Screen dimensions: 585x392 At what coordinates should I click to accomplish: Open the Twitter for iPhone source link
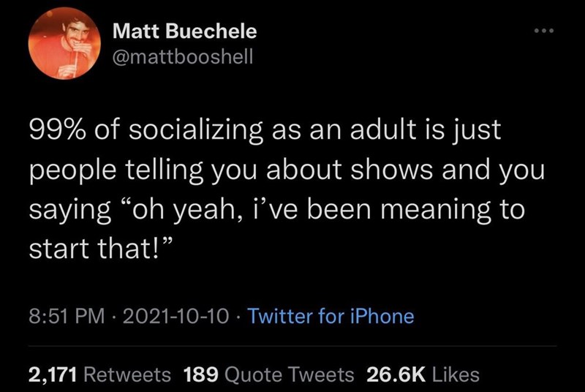tap(331, 316)
